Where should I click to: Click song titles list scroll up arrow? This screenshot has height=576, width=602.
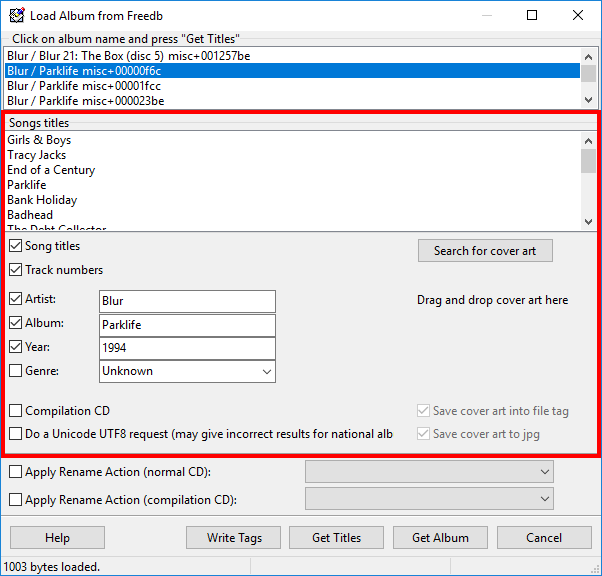point(588,141)
